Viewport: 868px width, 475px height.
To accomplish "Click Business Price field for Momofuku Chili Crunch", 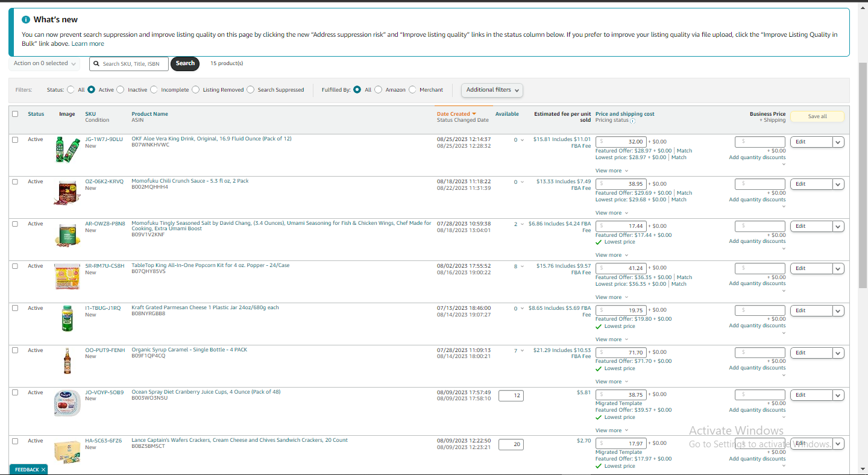I will tap(760, 184).
